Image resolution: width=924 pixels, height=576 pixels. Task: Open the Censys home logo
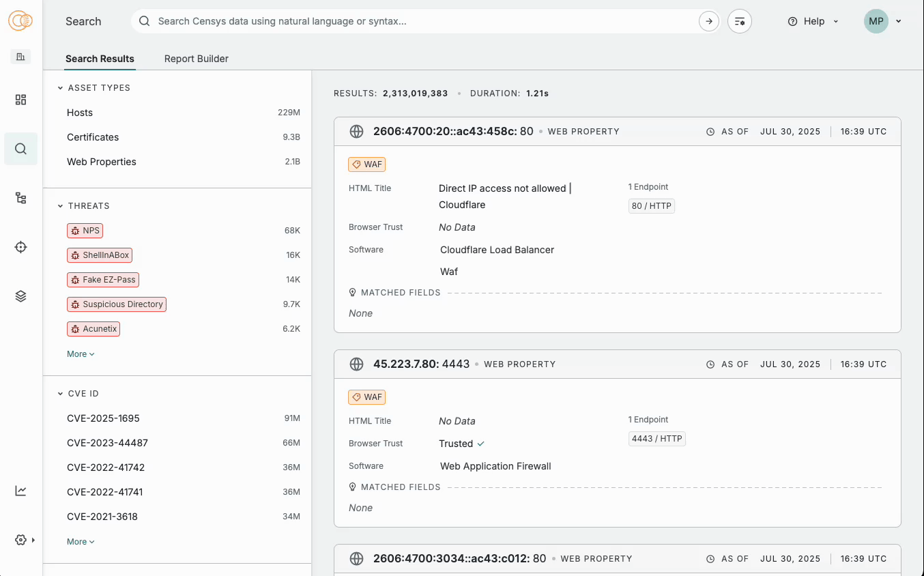point(20,20)
